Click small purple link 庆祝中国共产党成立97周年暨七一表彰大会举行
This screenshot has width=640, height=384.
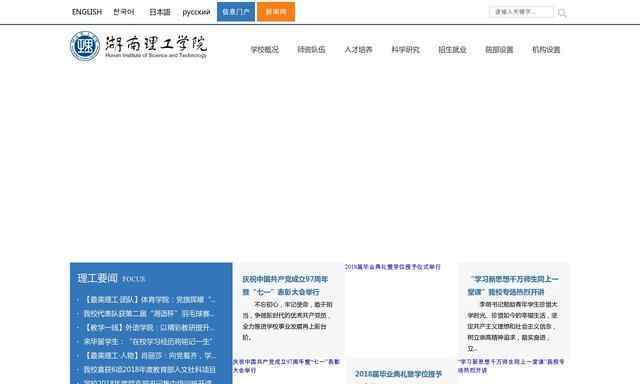pos(287,366)
